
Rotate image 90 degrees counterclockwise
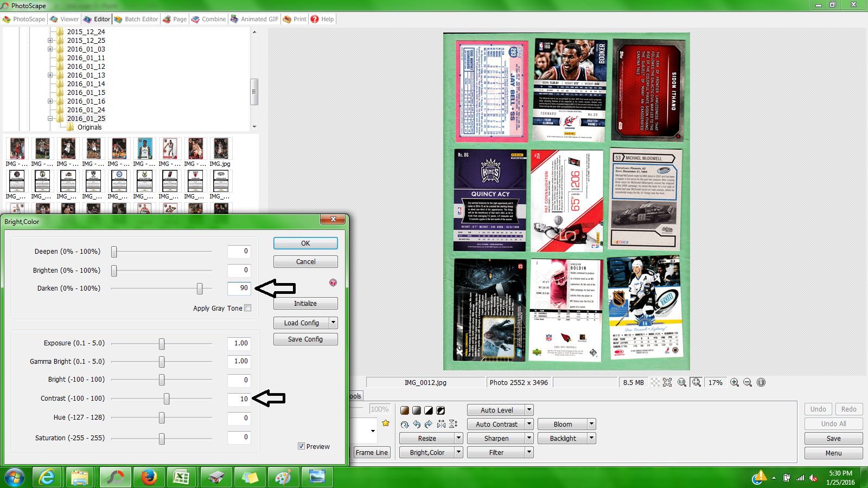point(417,424)
